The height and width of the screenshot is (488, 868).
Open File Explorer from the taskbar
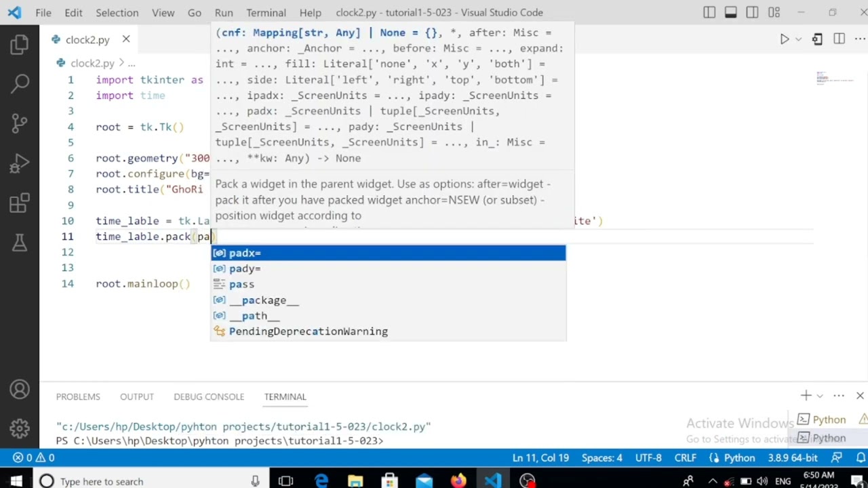(x=355, y=481)
